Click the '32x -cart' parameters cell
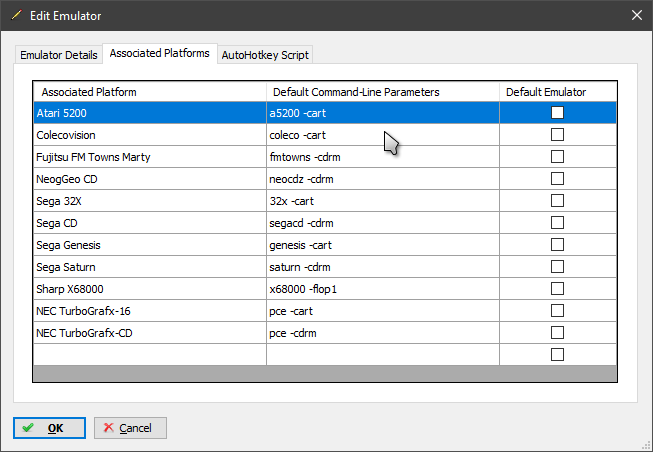 tap(383, 201)
